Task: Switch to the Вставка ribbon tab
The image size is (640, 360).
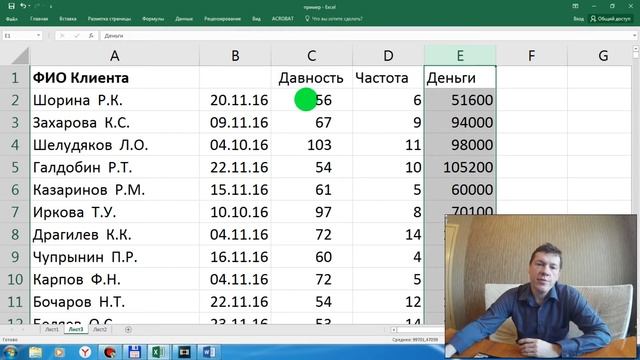Action: (x=68, y=19)
